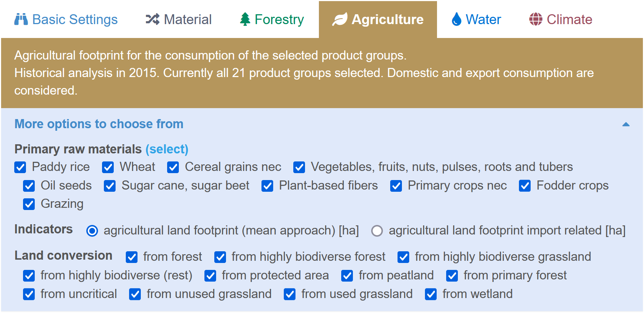The width and height of the screenshot is (644, 313).
Task: Uncheck the Paddy rice checkbox
Action: pyautogui.click(x=20, y=167)
